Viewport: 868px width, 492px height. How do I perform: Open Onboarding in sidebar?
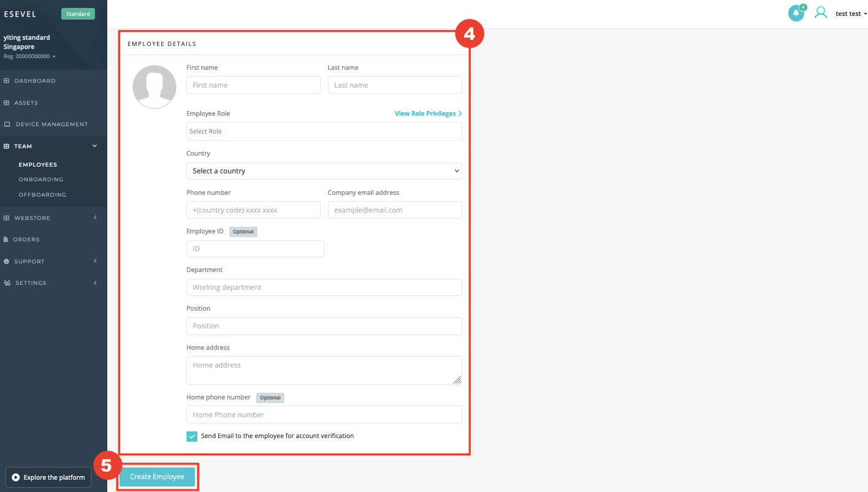(x=41, y=180)
